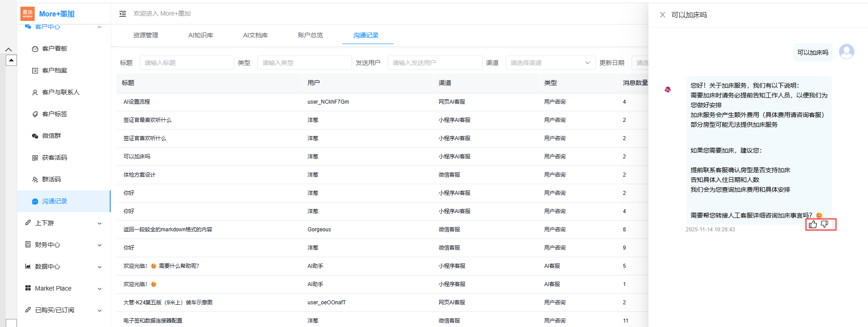Open the 渠道 selection dropdown
Viewport: 868px width, 327px height.
tap(550, 63)
